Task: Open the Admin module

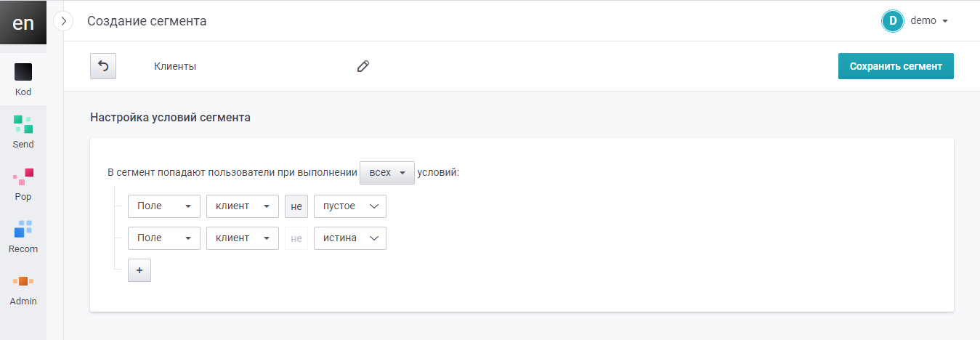Action: coord(23,289)
